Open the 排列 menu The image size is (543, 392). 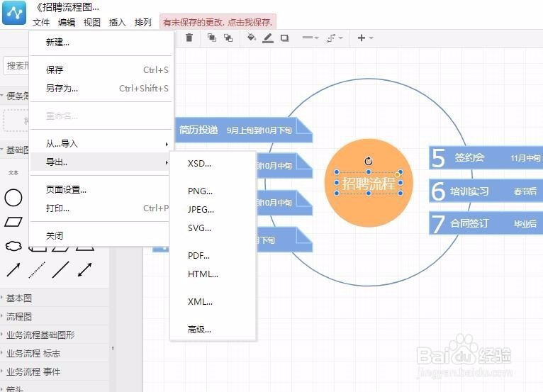click(x=143, y=23)
